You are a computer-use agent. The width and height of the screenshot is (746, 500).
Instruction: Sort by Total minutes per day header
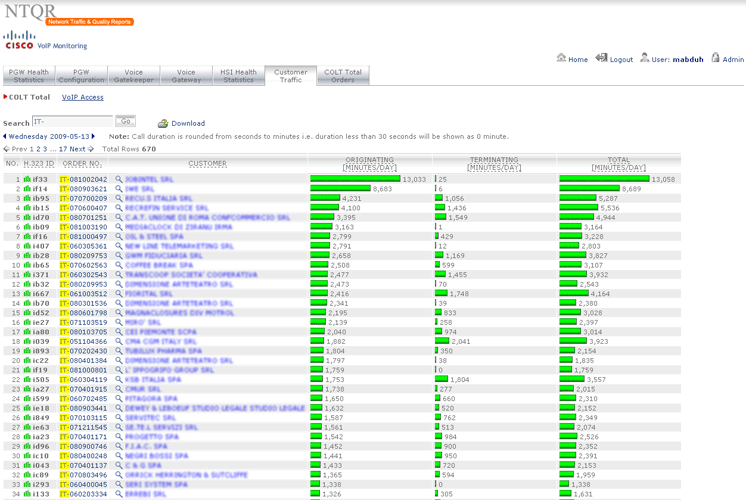point(617,163)
